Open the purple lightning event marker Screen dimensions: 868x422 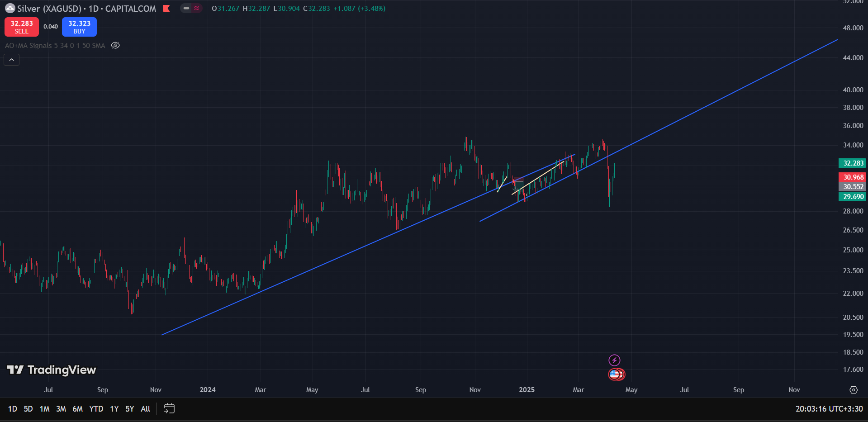(614, 360)
